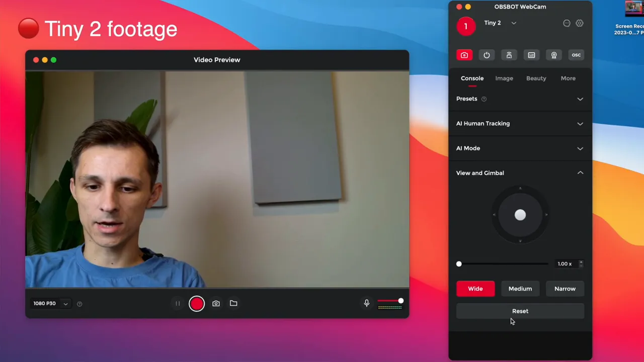
Task: Click the power/sleep icon in OBSBOT toolbar
Action: pyautogui.click(x=487, y=55)
